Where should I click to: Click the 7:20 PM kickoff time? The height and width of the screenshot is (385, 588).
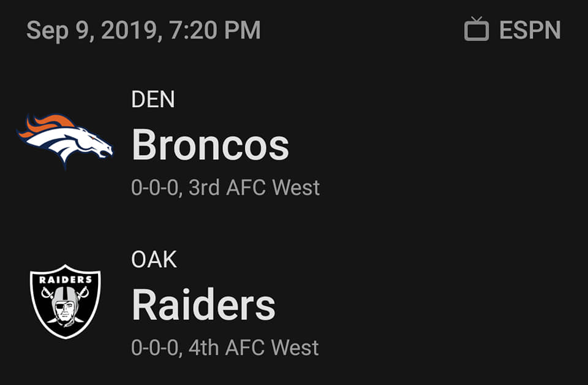(215, 30)
